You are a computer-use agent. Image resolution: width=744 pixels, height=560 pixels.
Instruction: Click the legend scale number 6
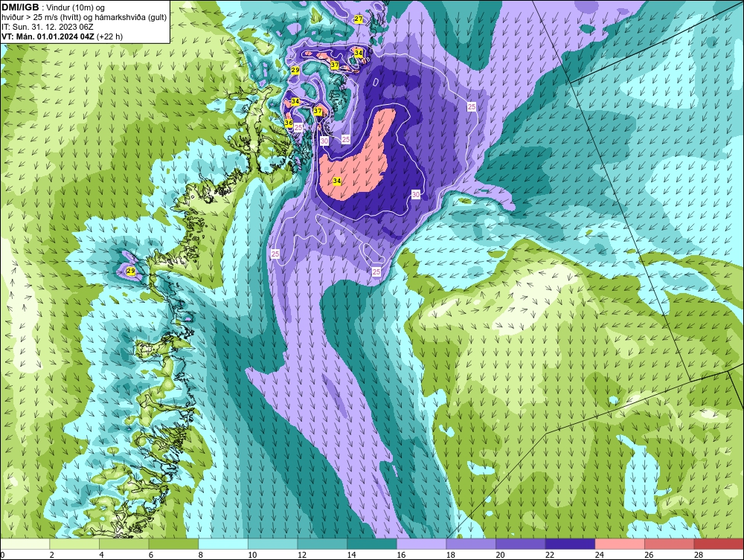pos(151,555)
